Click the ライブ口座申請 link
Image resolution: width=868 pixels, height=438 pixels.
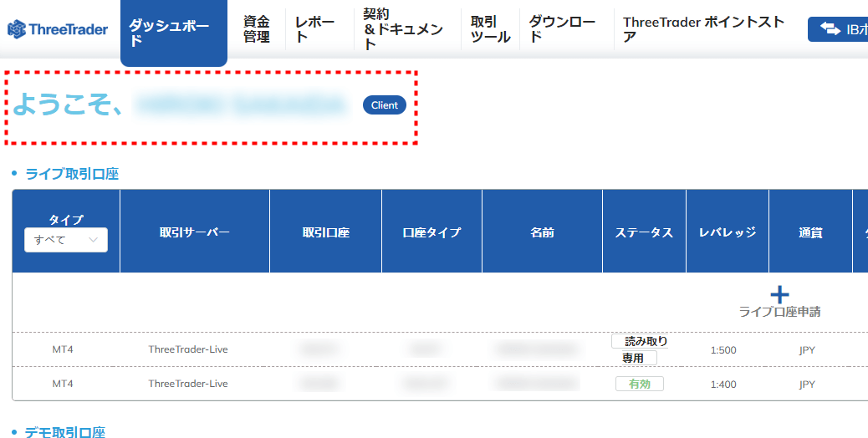pyautogui.click(x=779, y=312)
